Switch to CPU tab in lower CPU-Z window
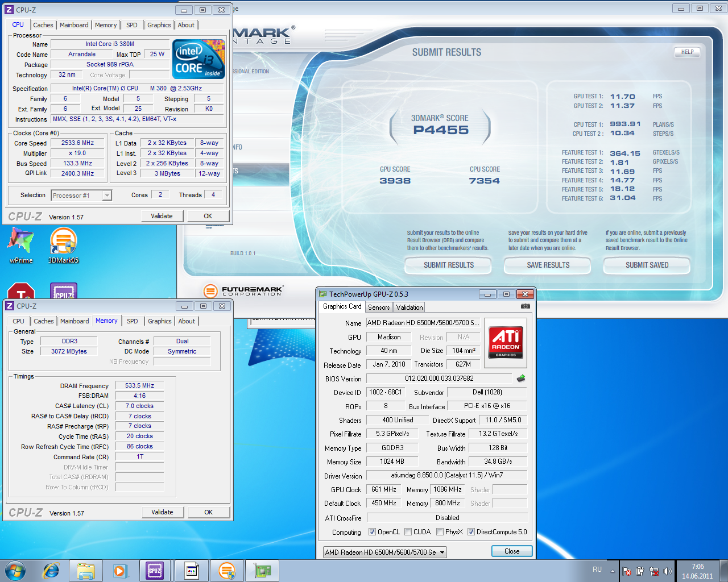The width and height of the screenshot is (728, 582). coord(19,321)
